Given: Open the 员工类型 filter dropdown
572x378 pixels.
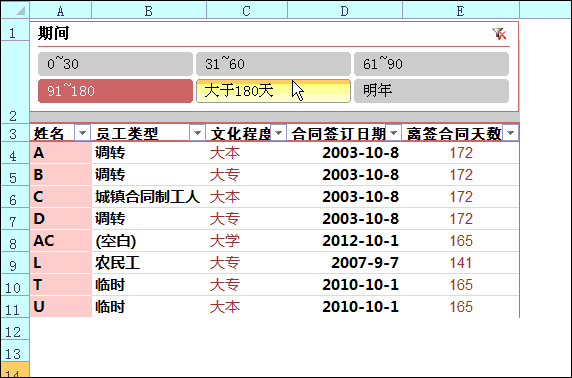Looking at the screenshot, I should (x=197, y=133).
